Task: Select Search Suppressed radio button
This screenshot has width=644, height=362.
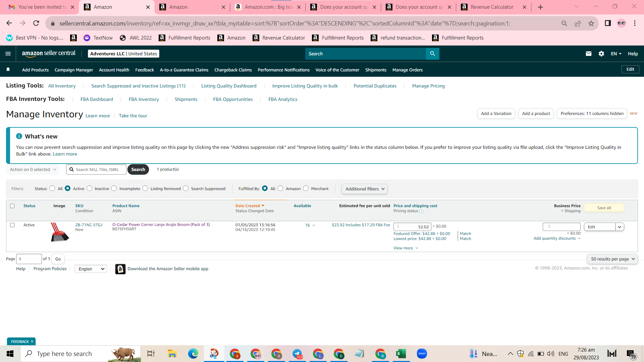Action: pyautogui.click(x=186, y=188)
